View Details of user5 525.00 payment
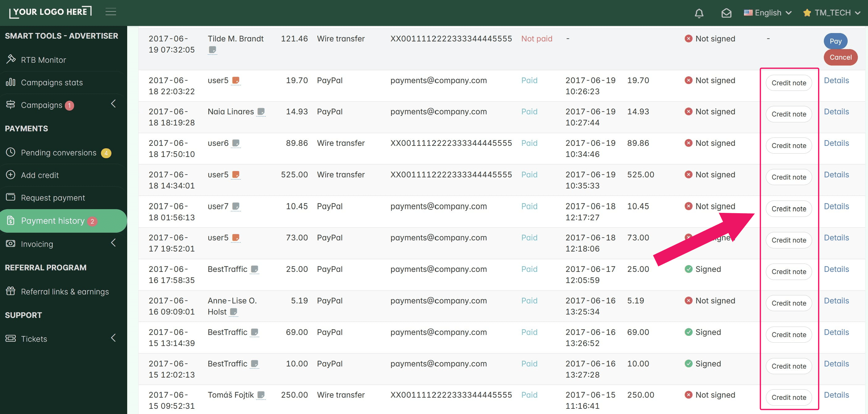868x414 pixels. (836, 175)
